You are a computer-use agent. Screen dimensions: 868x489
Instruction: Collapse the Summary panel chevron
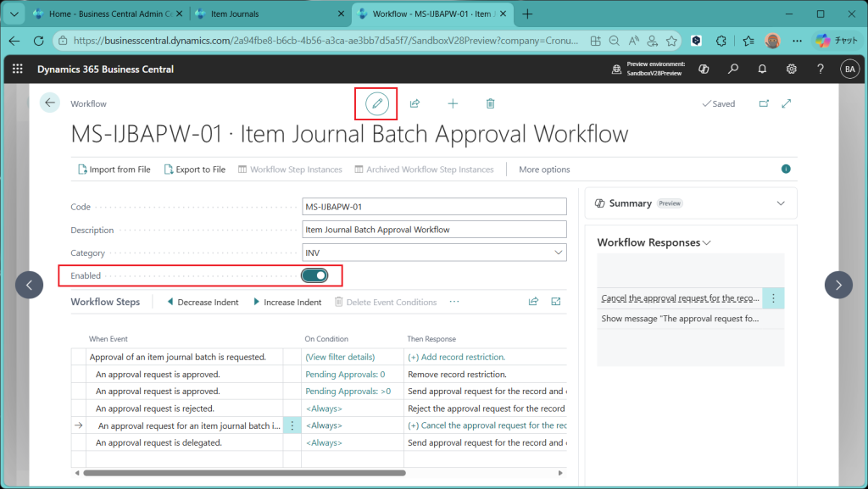[781, 203]
